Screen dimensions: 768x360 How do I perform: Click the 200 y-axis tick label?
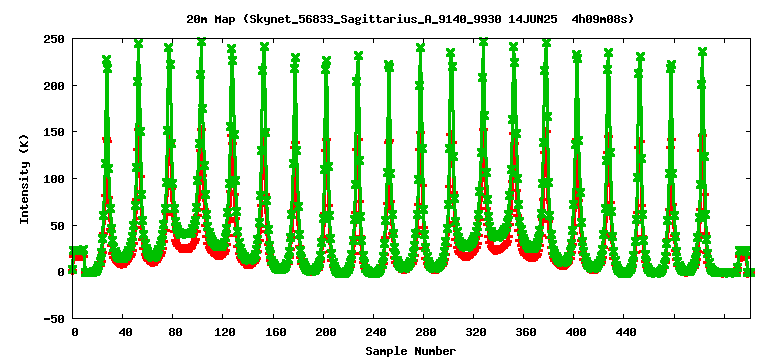pos(55,85)
